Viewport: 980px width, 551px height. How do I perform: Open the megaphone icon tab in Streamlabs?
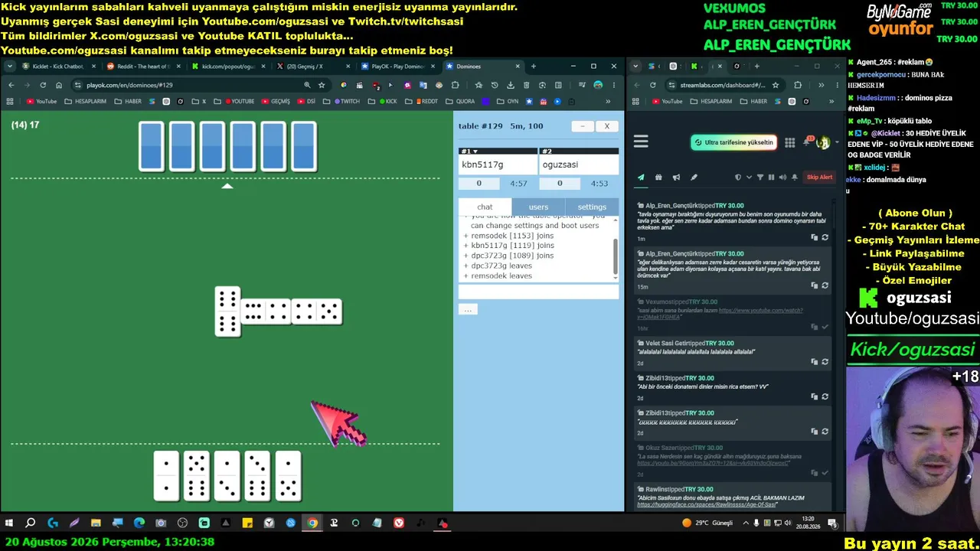(676, 178)
